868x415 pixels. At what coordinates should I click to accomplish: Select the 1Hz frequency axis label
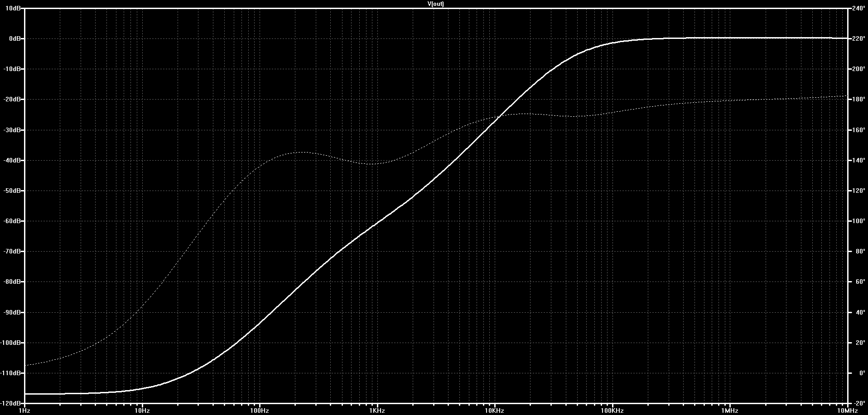click(24, 410)
